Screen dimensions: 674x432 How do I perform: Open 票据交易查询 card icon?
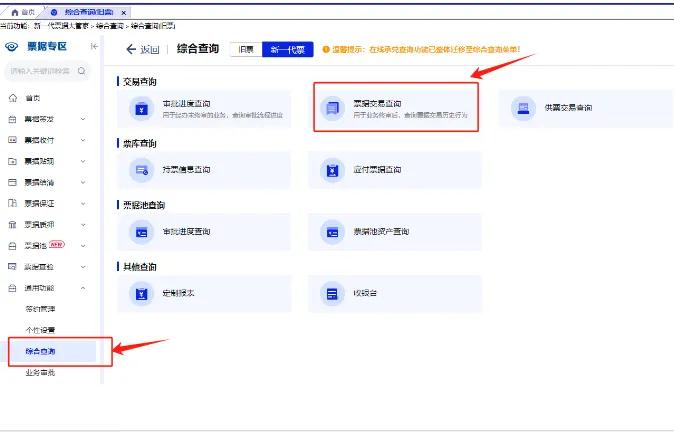[330, 110]
